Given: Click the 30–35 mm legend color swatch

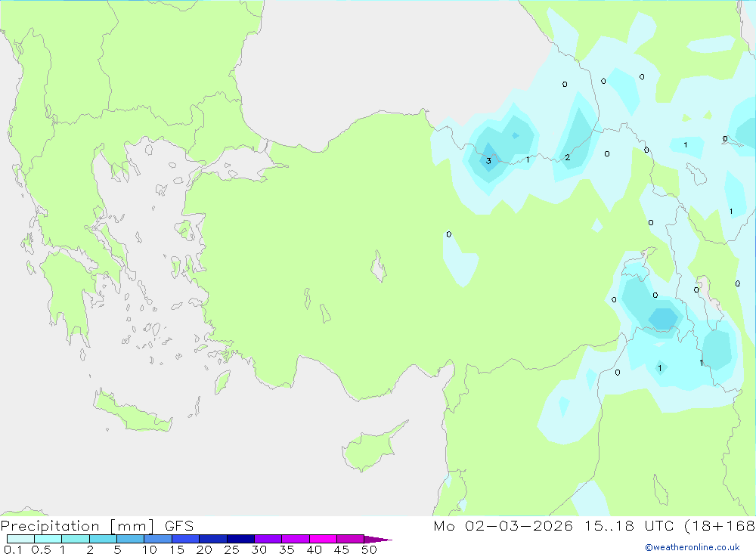Looking at the screenshot, I should pos(268,539).
